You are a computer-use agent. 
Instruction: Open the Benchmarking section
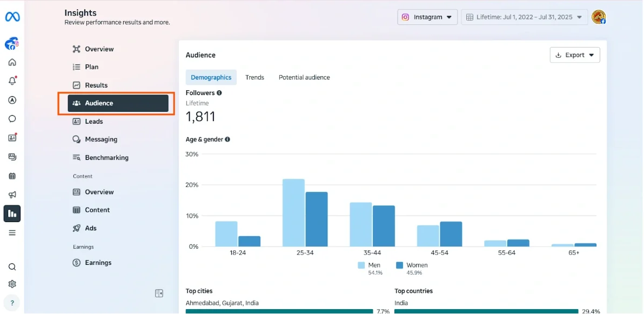(x=106, y=157)
